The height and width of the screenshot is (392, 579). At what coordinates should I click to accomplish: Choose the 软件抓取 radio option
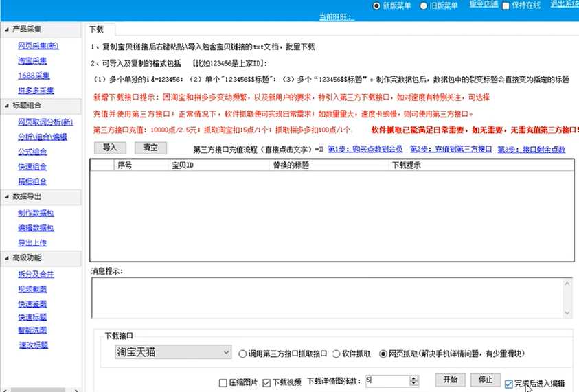click(337, 354)
